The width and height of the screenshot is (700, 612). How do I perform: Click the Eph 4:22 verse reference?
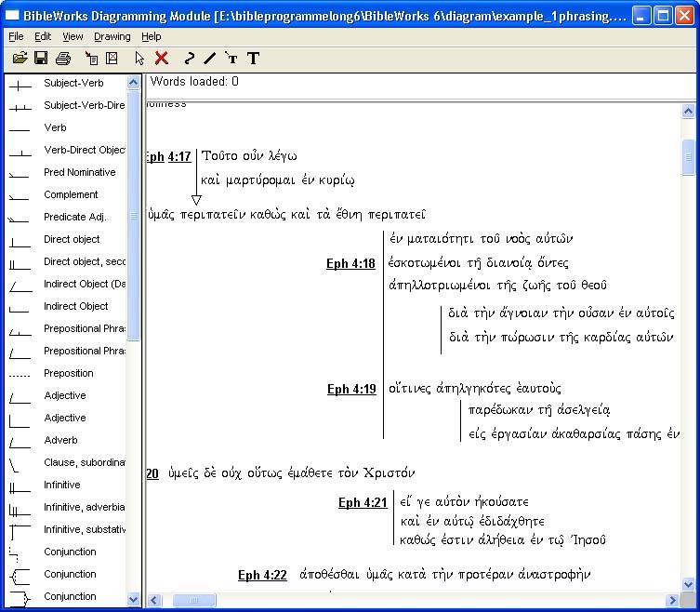[x=262, y=575]
